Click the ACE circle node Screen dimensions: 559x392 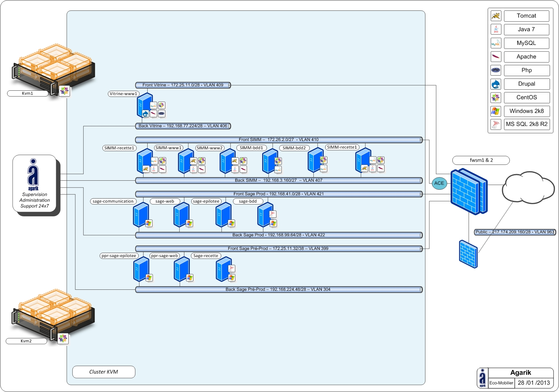439,183
